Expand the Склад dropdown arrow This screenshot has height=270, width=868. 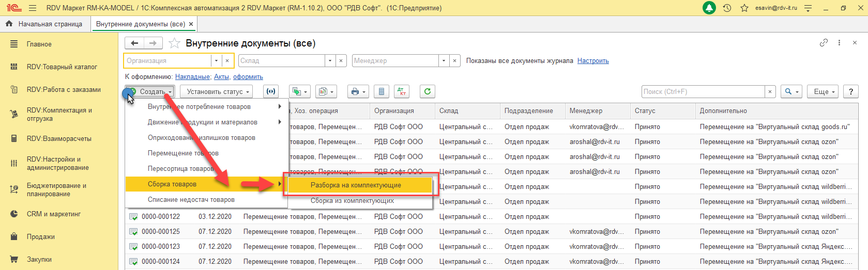330,60
